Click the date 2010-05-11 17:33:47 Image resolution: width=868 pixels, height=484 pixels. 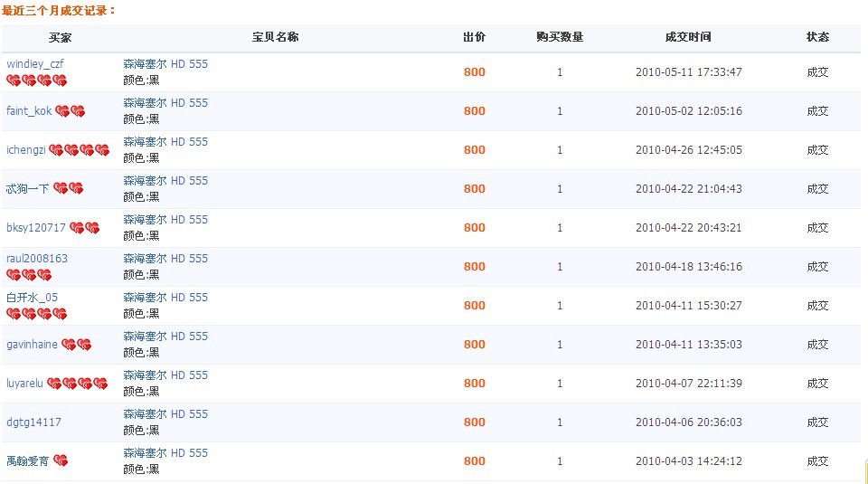689,72
